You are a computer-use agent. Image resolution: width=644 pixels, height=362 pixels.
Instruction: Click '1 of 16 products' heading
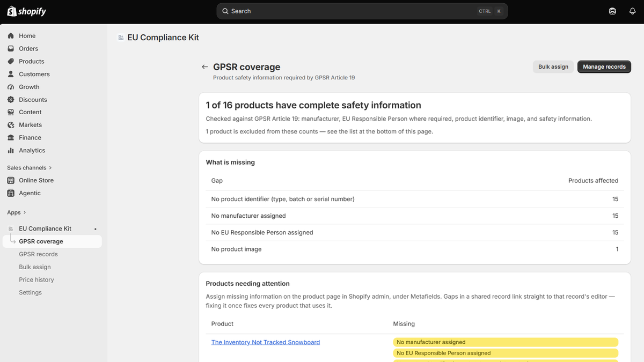coord(313,105)
